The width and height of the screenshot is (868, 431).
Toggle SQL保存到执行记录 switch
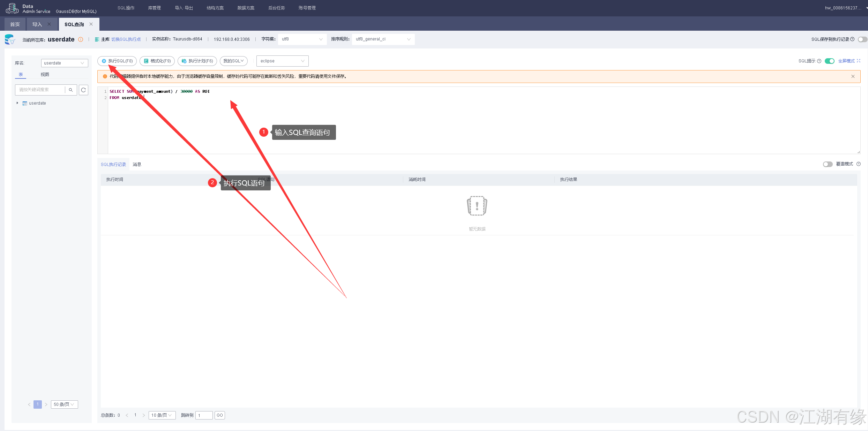862,39
